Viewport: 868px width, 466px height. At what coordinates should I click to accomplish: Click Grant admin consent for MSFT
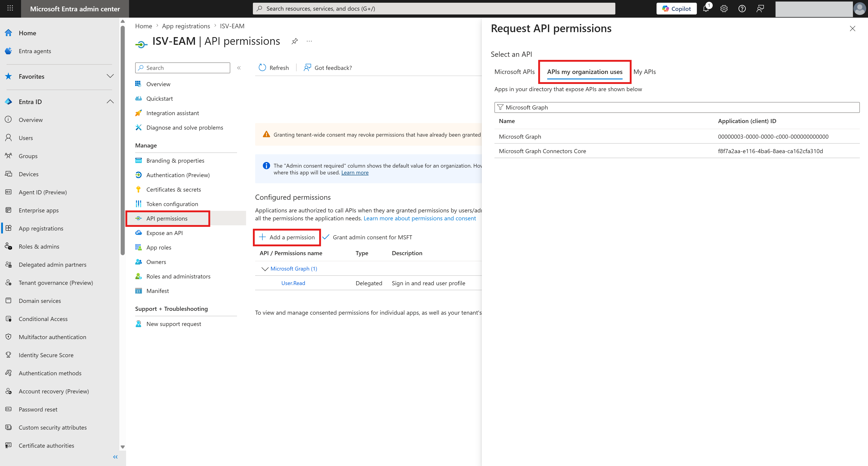[x=367, y=237]
